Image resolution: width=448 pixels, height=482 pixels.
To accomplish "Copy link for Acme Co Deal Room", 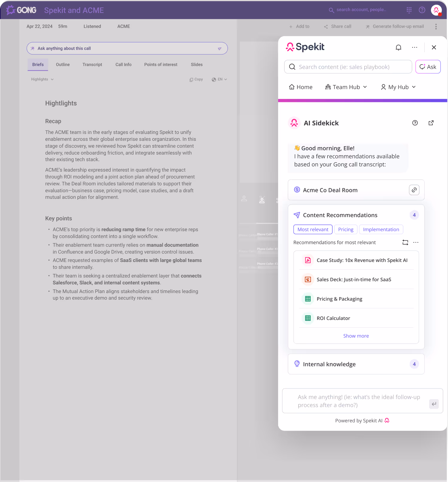I will click(414, 190).
